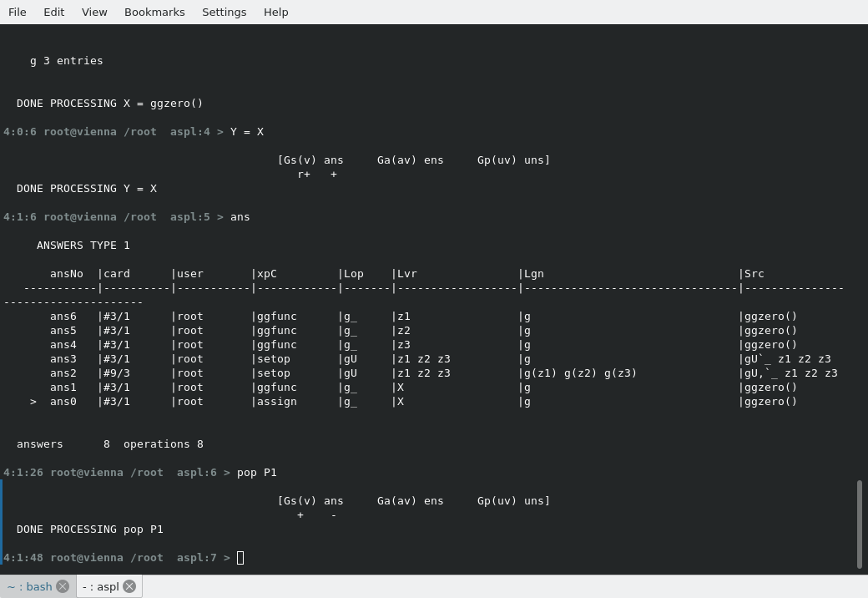Open the Settings menu
This screenshot has width=868, height=598.
(x=224, y=12)
